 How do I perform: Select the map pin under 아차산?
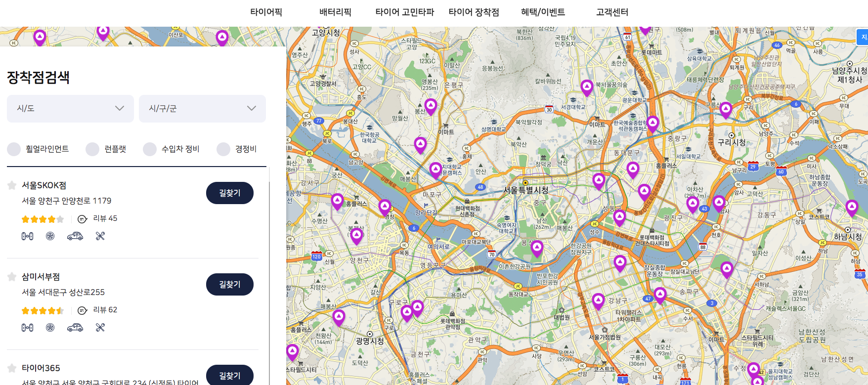coord(693,204)
